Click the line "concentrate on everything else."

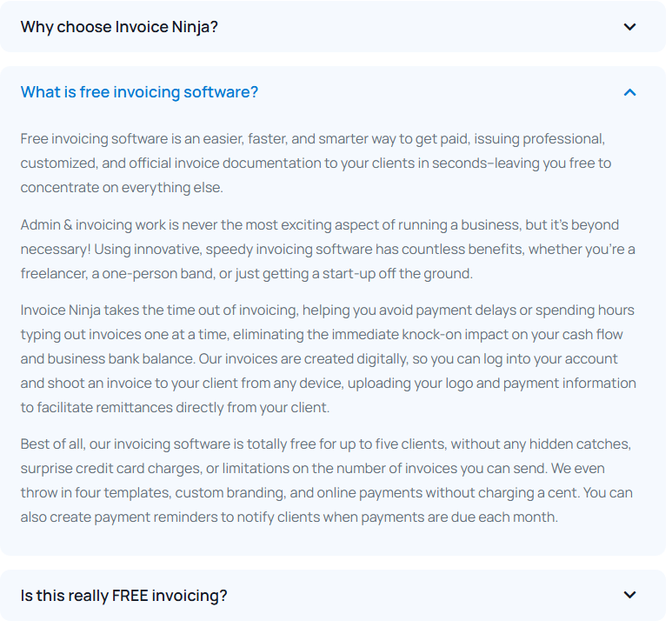coord(122,188)
